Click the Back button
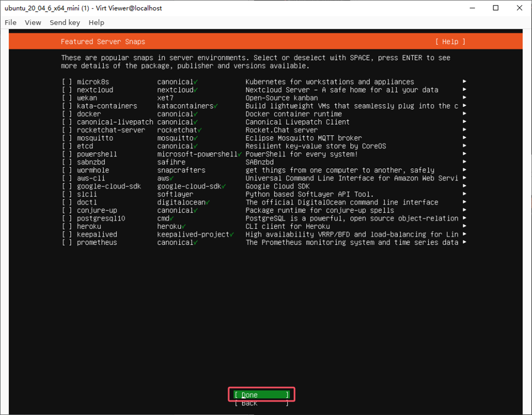 (262, 403)
